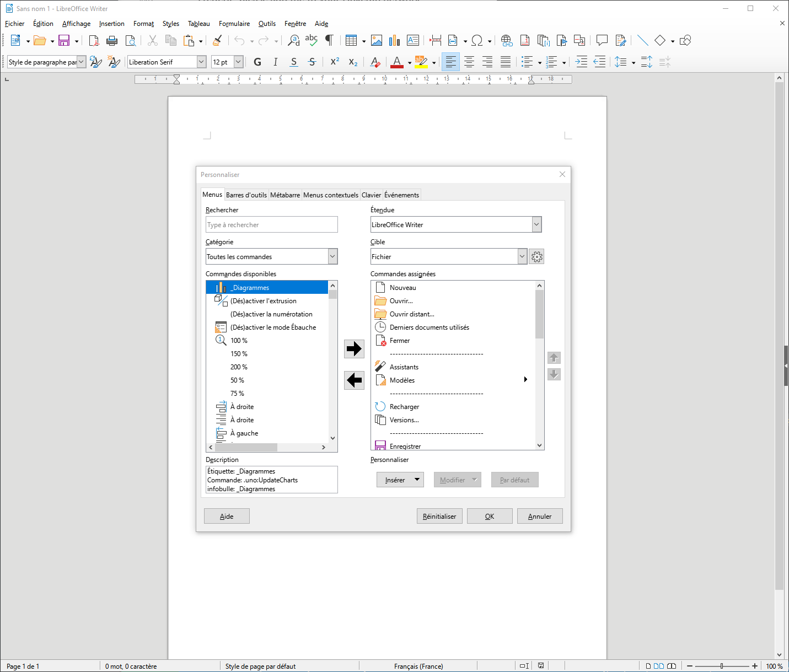Switch to the Clavier tab

(x=371, y=195)
